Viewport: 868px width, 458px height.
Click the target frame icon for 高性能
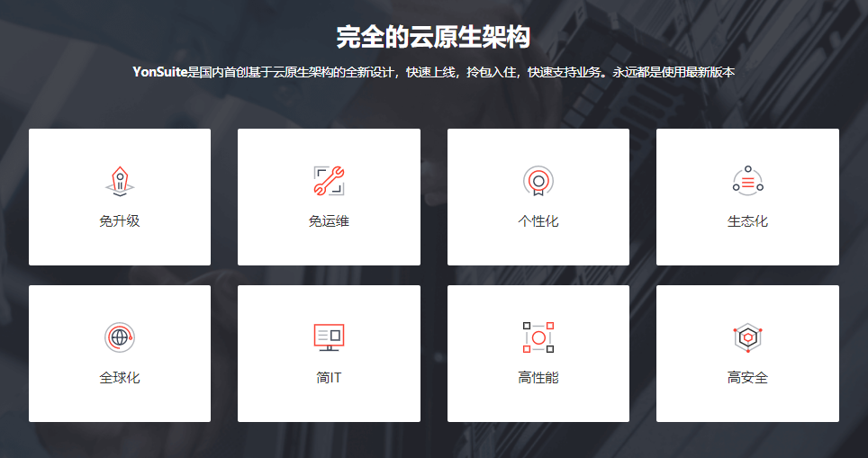[x=538, y=337]
